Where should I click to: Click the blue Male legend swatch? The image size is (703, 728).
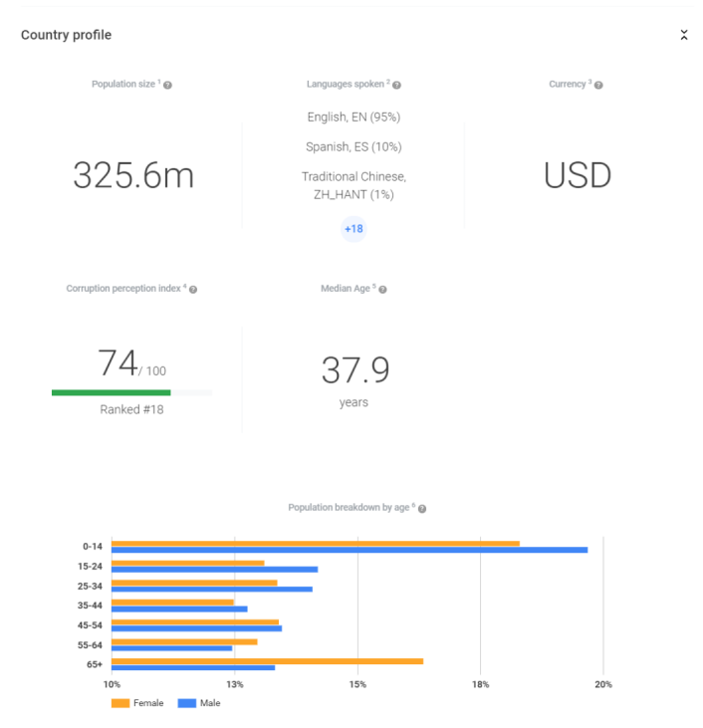click(x=186, y=703)
